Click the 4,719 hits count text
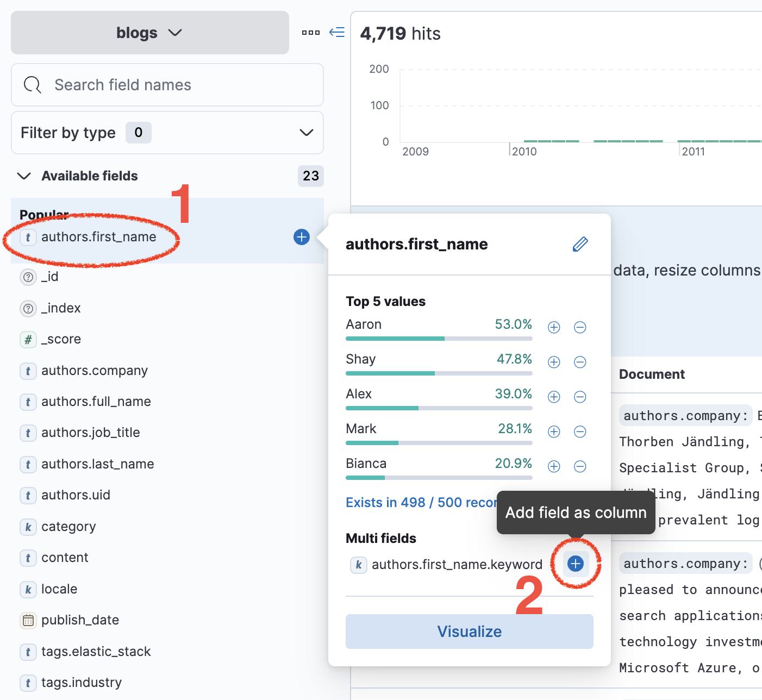The height and width of the screenshot is (700, 762). click(x=400, y=34)
